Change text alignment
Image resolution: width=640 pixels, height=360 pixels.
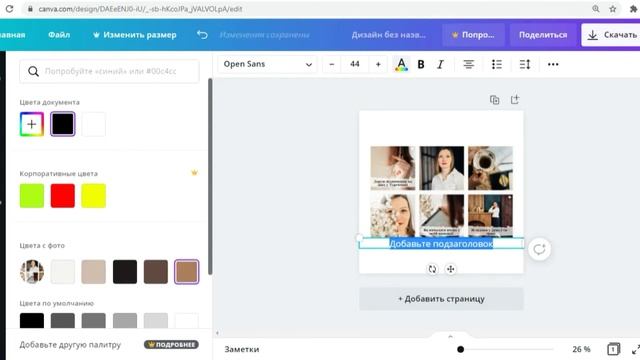coord(469,64)
